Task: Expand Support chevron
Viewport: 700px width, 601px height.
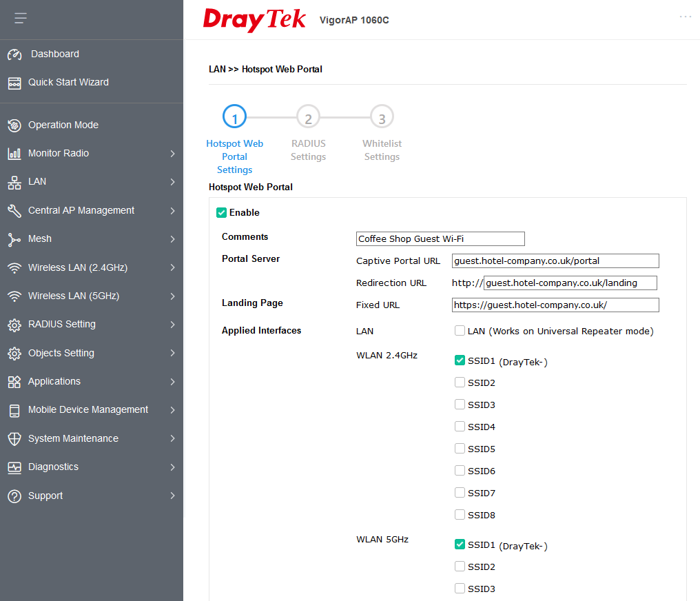Action: coord(172,496)
